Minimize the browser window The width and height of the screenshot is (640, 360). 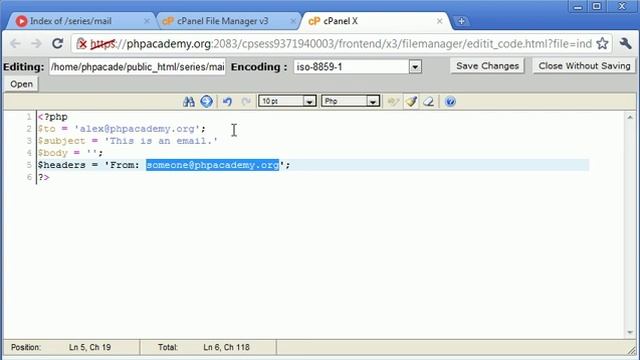pyautogui.click(x=578, y=6)
